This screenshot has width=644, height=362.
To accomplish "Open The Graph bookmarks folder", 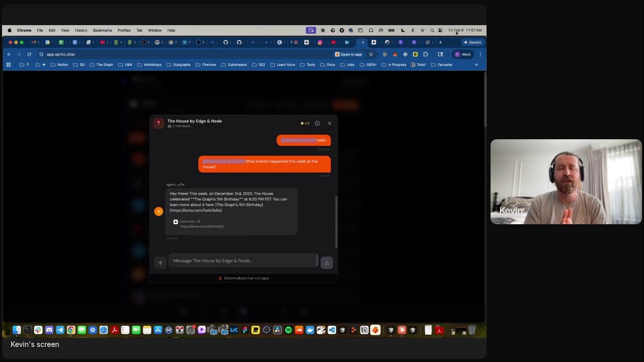I will pyautogui.click(x=101, y=65).
